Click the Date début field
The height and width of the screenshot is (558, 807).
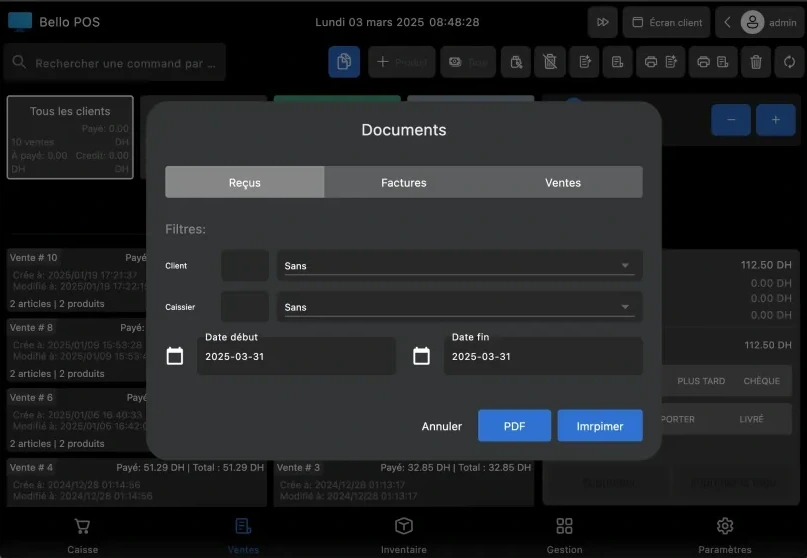296,356
